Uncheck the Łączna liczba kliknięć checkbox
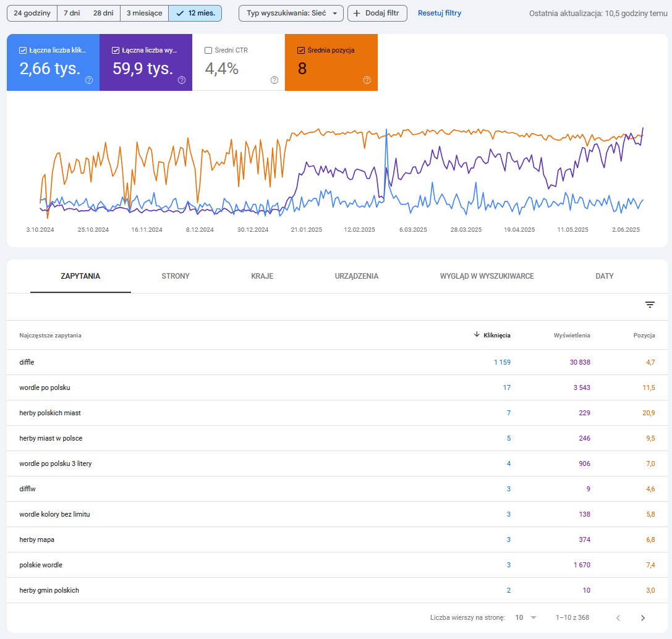Viewport: 672px width, 639px height. 23,51
